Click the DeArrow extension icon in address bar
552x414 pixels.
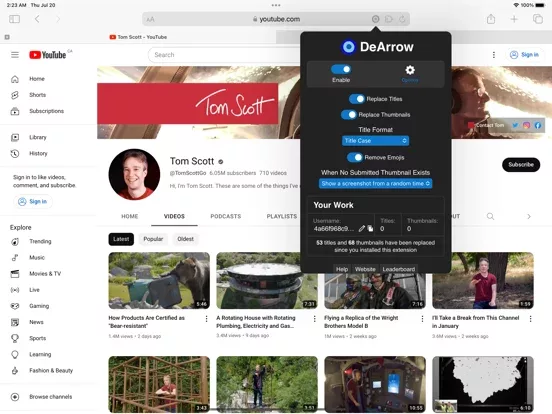tap(376, 19)
